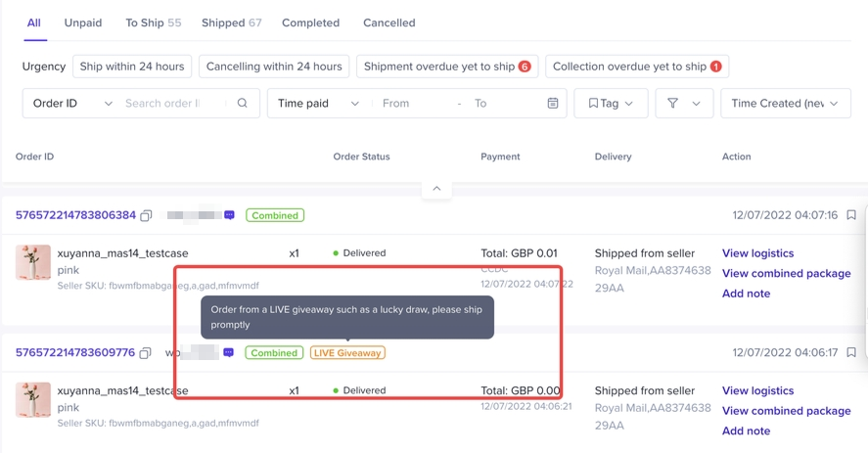Click View logistics for first order
This screenshot has height=453, width=868.
[x=757, y=253]
